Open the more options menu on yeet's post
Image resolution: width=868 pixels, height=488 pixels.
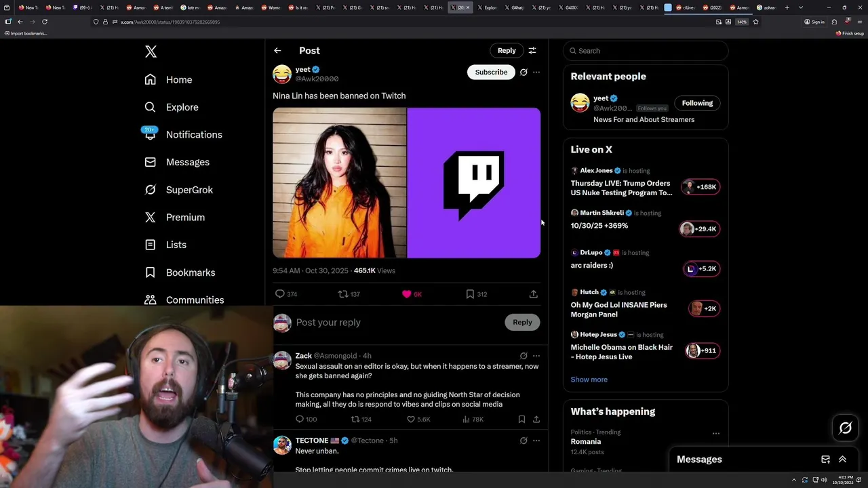pos(536,73)
